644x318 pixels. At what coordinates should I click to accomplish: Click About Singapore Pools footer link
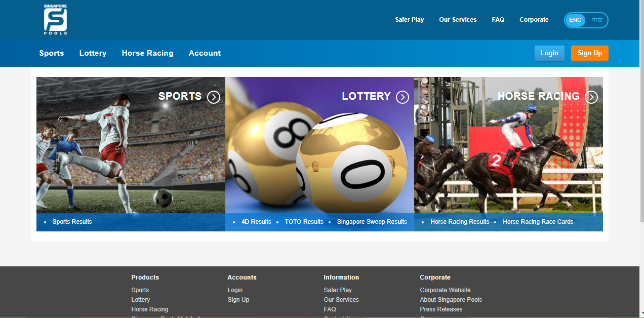(451, 300)
